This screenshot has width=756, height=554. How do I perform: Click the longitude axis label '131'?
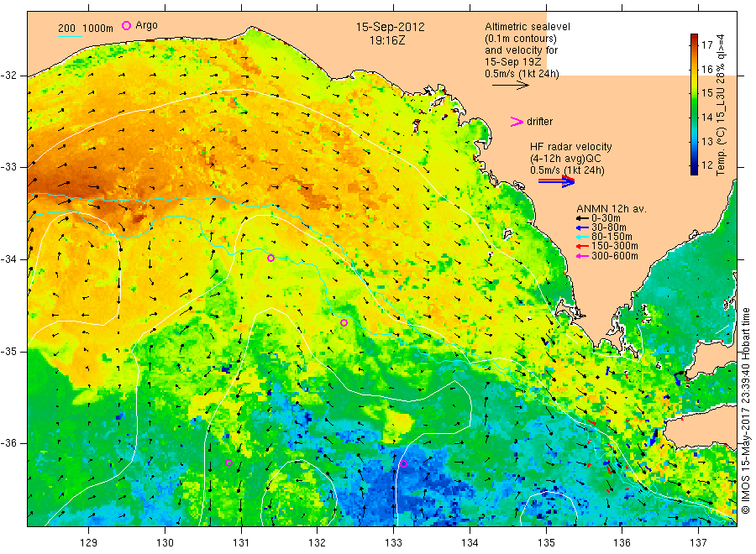241,543
